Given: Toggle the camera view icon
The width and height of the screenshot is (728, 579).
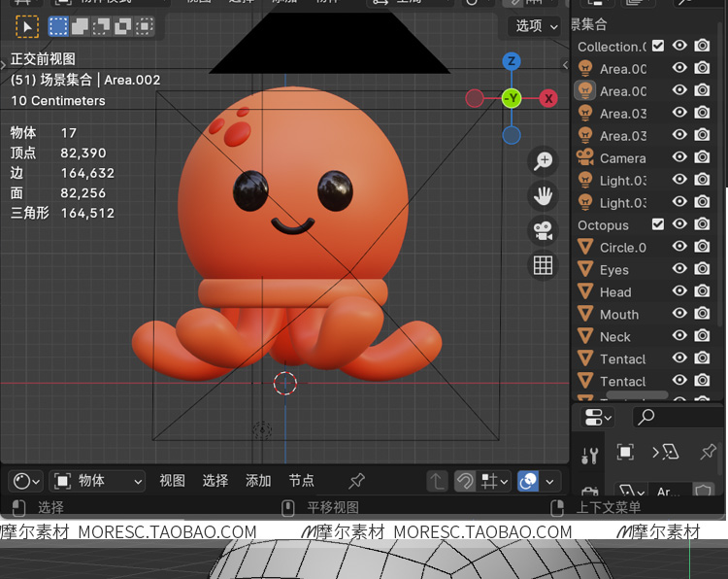Looking at the screenshot, I should [x=543, y=230].
